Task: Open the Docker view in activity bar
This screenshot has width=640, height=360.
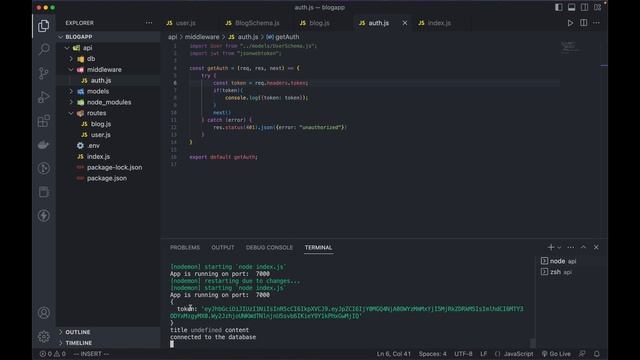Action: click(44, 144)
